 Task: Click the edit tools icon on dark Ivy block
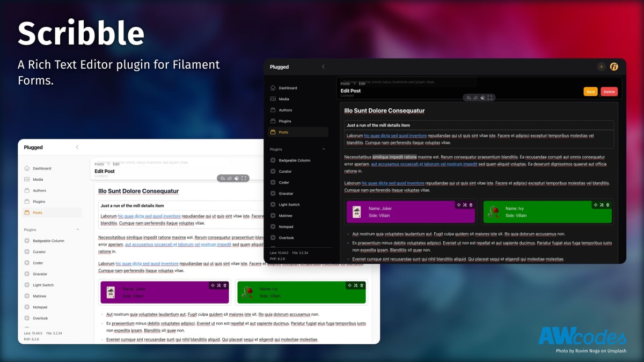pyautogui.click(x=601, y=205)
